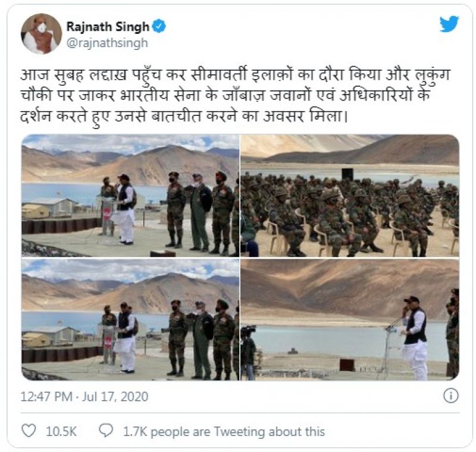The width and height of the screenshot is (476, 452).
Task: Click the Twitter bird logo
Action: coord(449,24)
